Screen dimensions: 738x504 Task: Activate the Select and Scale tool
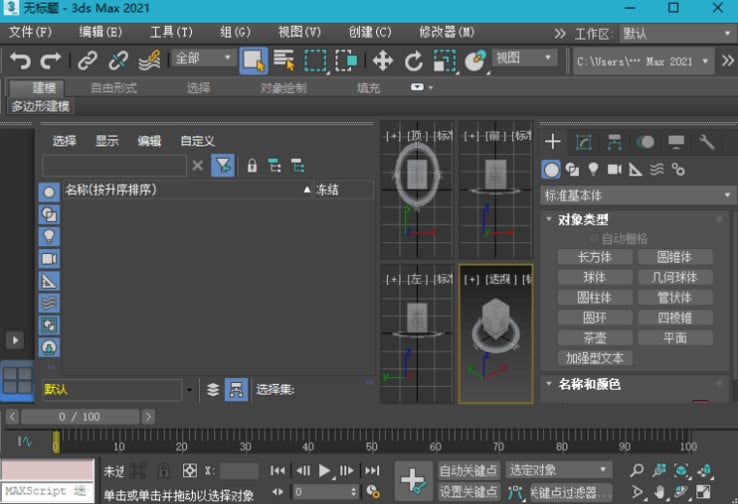coord(444,61)
